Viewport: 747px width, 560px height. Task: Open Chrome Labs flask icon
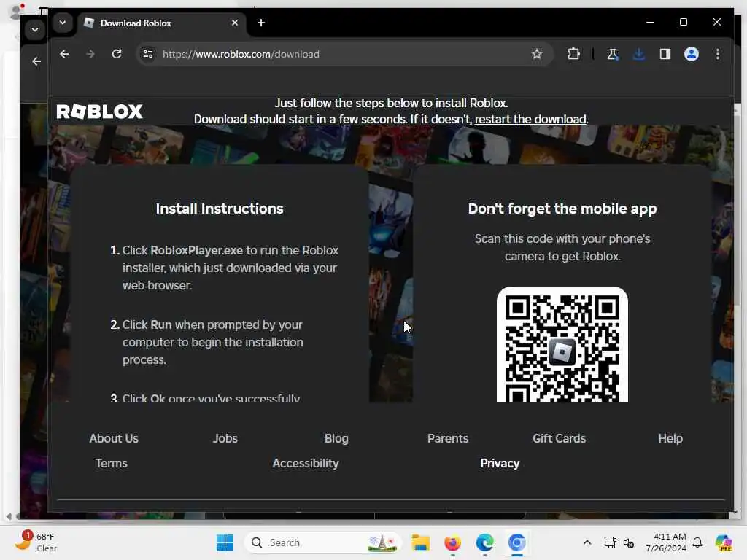(613, 54)
